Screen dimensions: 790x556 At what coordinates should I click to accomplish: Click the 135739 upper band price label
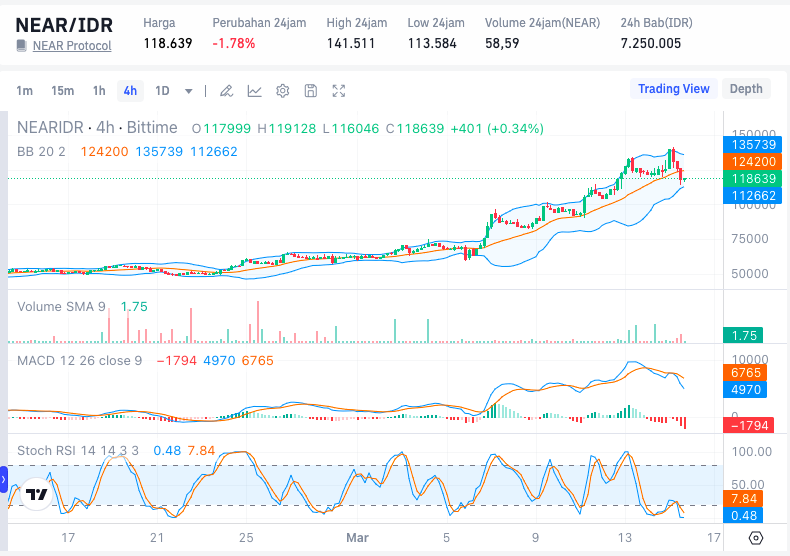point(753,145)
